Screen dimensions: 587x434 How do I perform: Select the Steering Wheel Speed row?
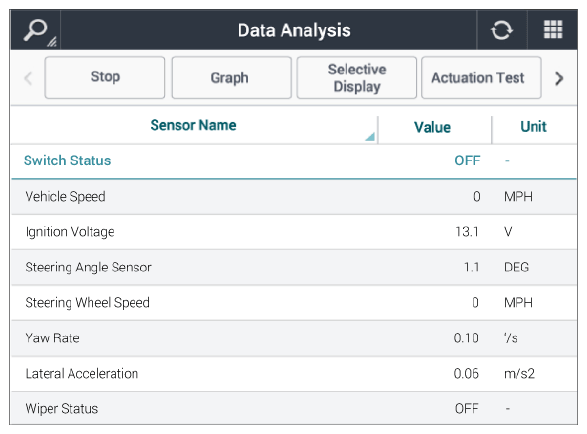tap(294, 303)
